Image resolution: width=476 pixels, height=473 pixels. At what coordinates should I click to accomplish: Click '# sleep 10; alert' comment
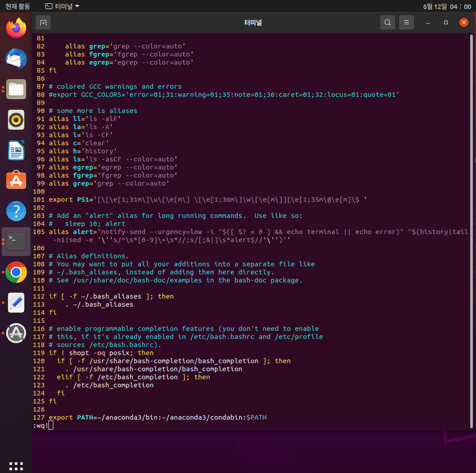[87, 224]
